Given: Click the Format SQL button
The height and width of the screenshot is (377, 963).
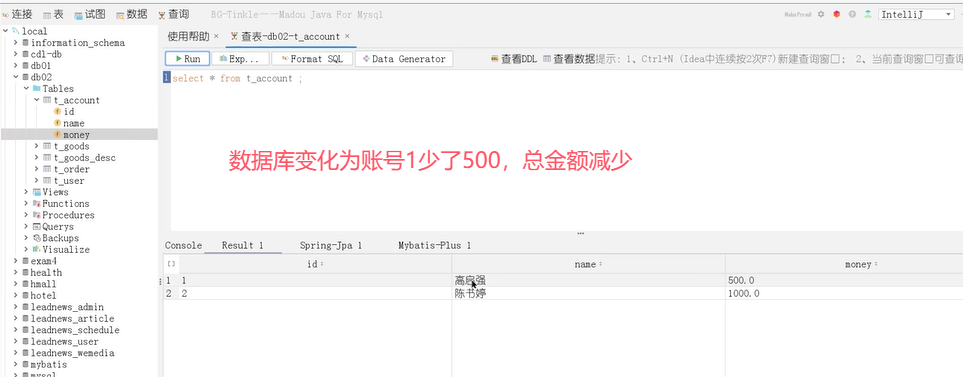Looking at the screenshot, I should coord(312,59).
